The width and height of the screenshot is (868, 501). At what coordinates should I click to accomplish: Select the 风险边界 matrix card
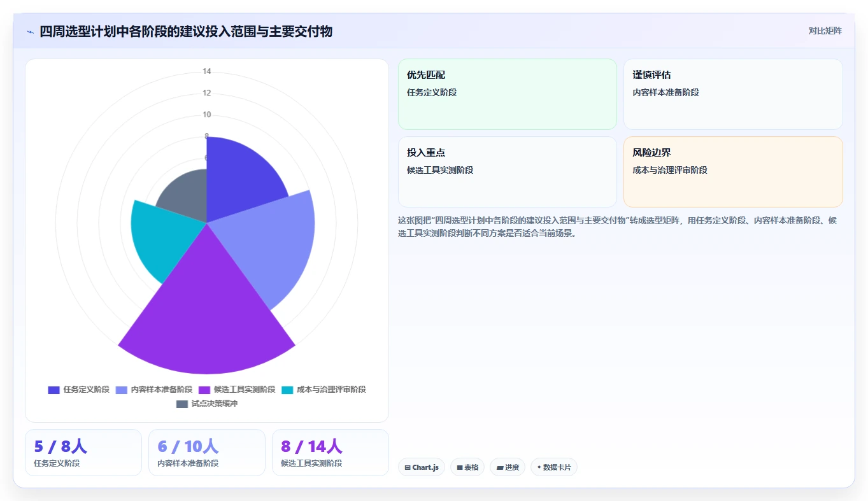tap(733, 172)
